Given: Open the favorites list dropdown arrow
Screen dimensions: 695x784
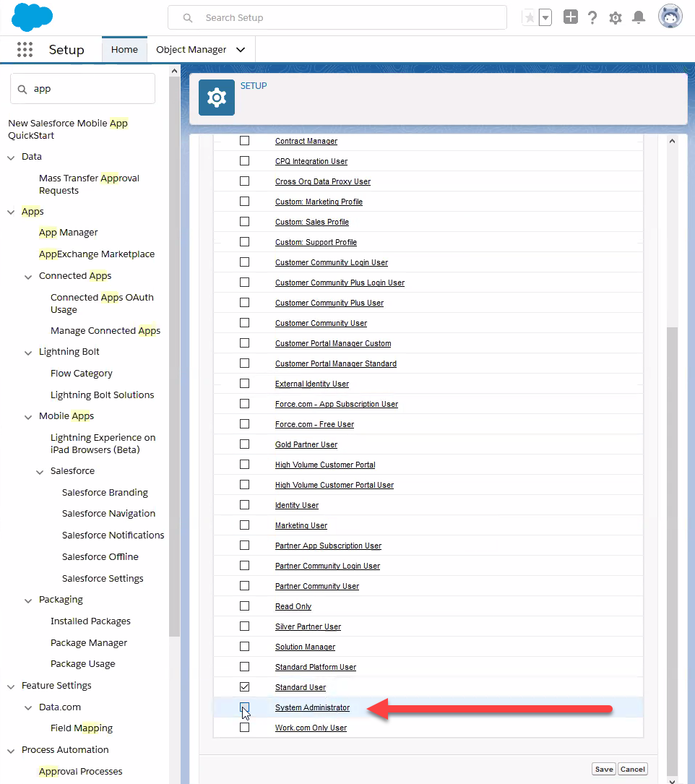Looking at the screenshot, I should tap(545, 18).
